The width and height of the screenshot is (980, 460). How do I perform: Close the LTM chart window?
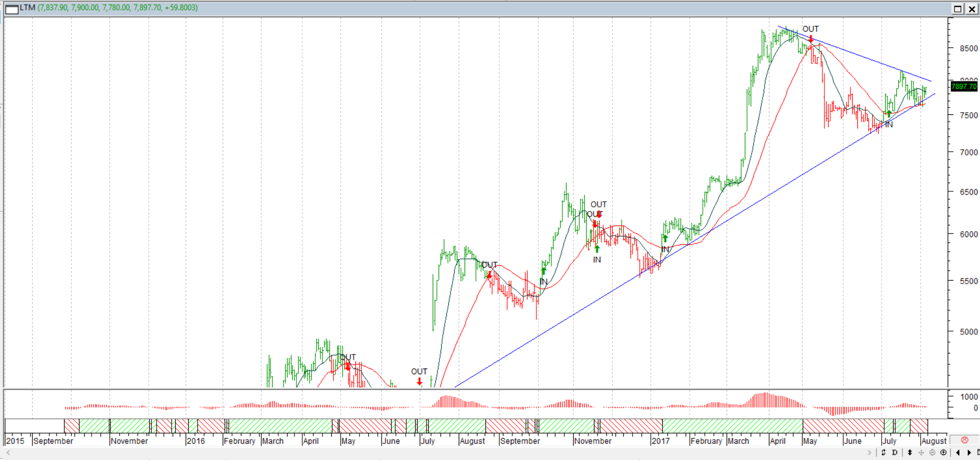(971, 9)
